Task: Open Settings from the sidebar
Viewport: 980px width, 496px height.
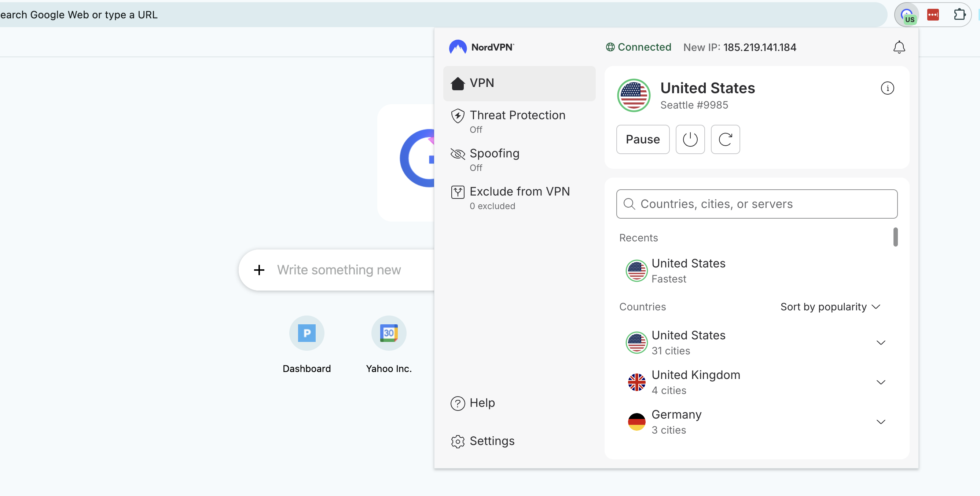Action: (492, 441)
